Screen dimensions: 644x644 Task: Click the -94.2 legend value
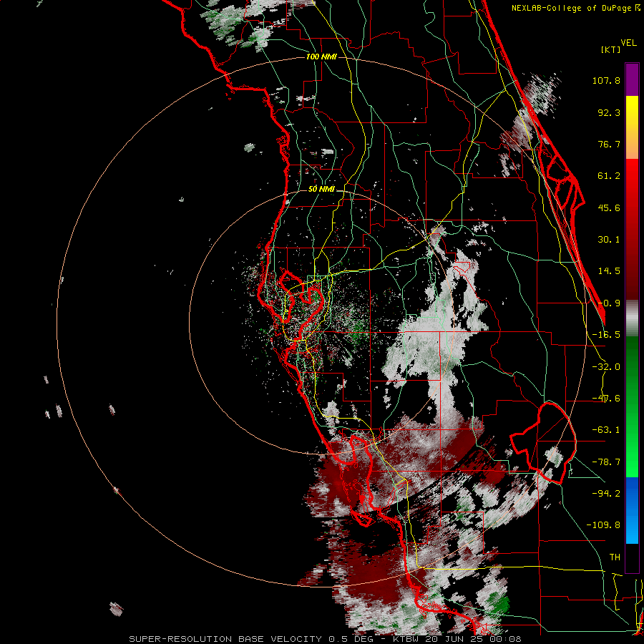606,494
